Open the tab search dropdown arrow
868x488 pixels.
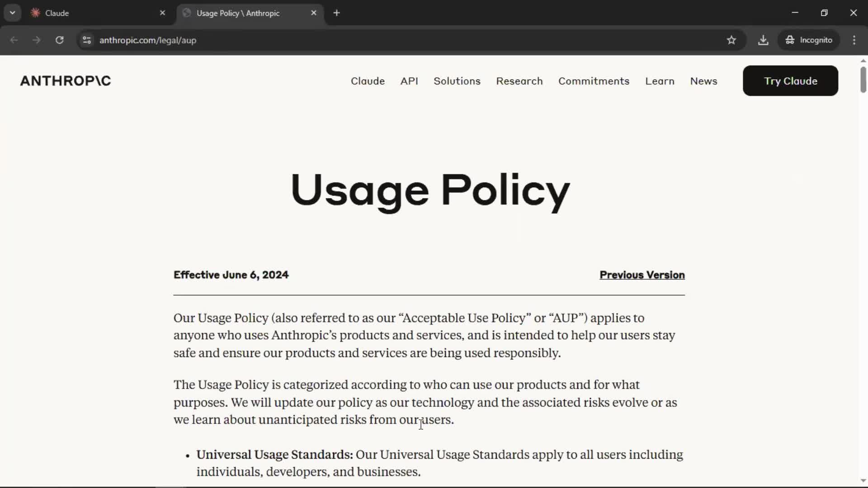pyautogui.click(x=13, y=13)
